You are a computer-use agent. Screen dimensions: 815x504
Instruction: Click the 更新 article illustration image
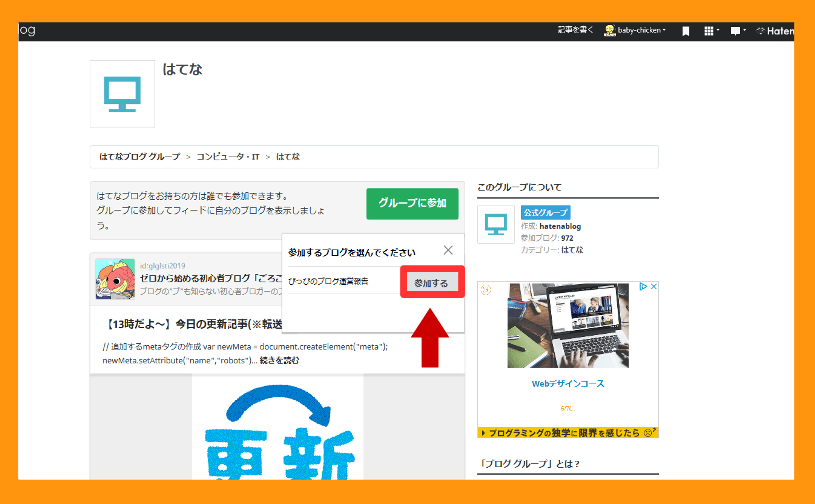pos(278,427)
